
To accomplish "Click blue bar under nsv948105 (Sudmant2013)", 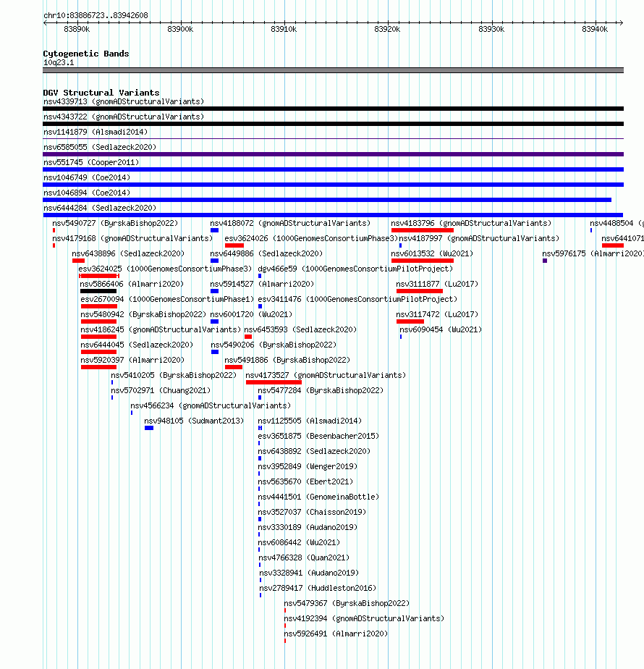I will point(149,428).
